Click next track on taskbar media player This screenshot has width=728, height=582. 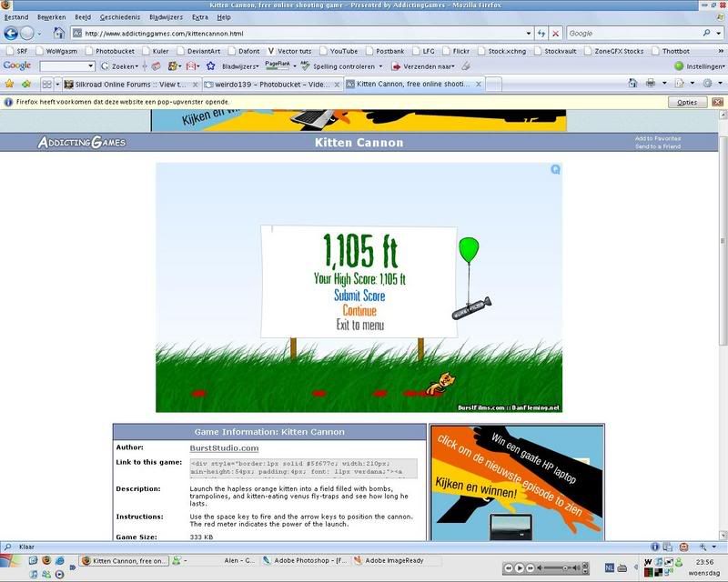coord(531,567)
